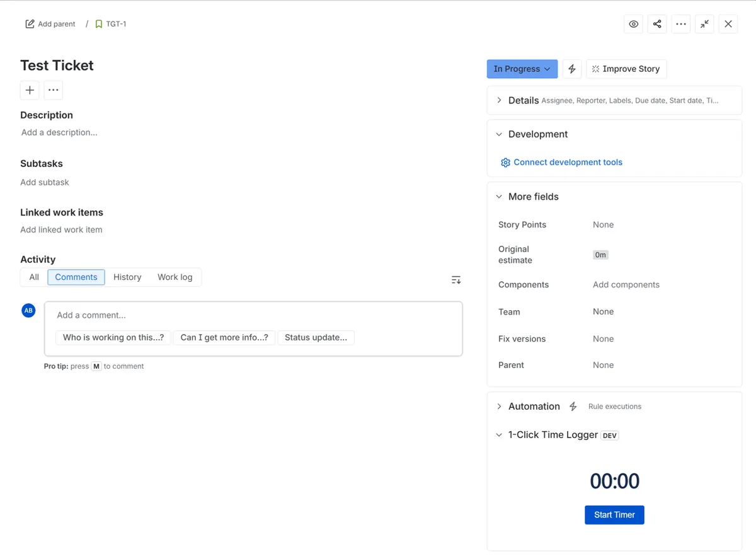Switch to the All activity tab

tap(34, 277)
